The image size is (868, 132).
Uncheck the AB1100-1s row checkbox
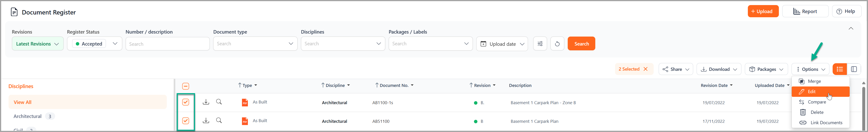click(x=186, y=102)
